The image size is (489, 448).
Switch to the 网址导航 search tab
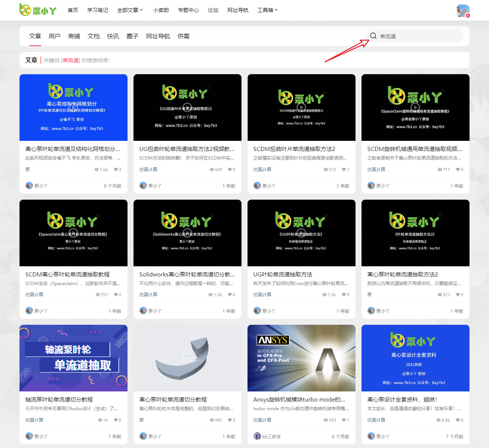(x=158, y=36)
